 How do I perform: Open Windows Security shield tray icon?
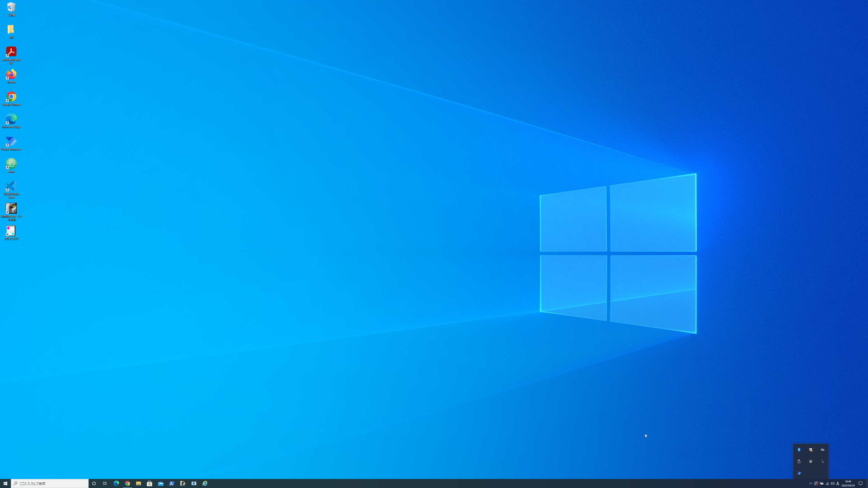pos(811,450)
